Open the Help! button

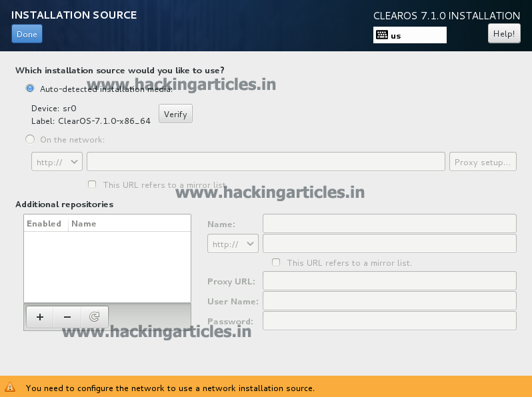504,33
